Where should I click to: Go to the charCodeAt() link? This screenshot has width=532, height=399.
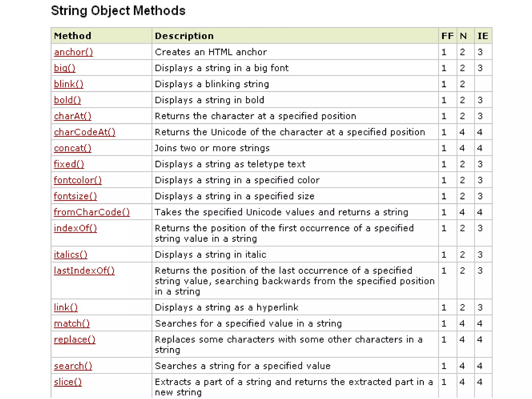click(84, 132)
